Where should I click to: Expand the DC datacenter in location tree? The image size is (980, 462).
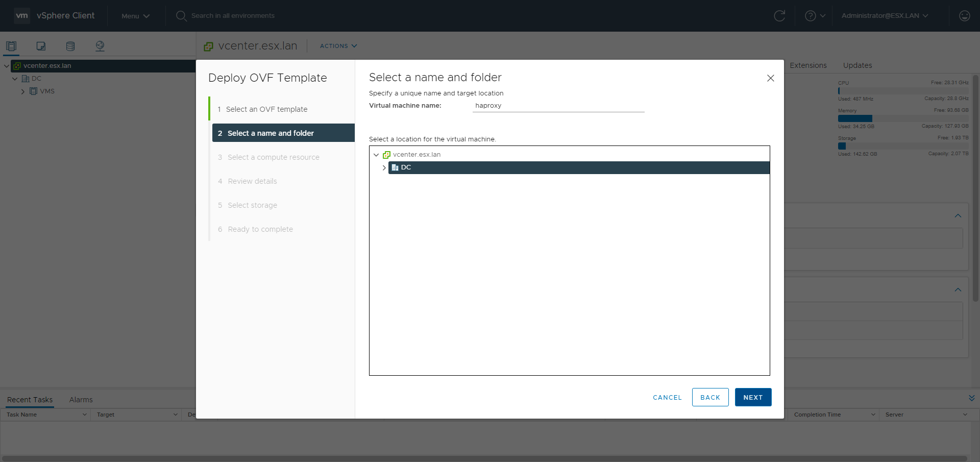coord(384,167)
